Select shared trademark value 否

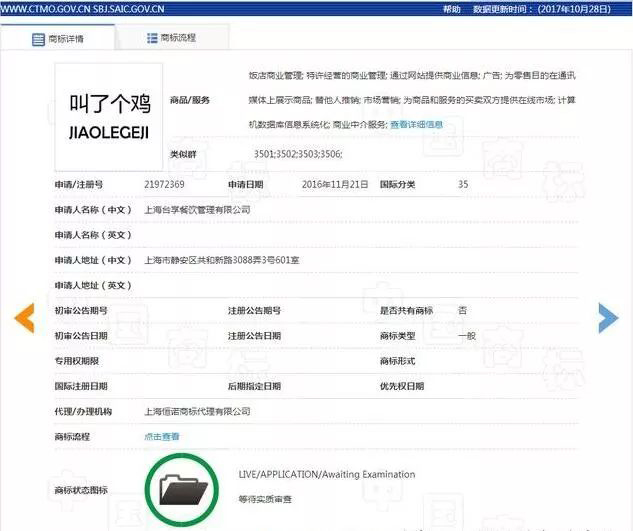click(462, 311)
